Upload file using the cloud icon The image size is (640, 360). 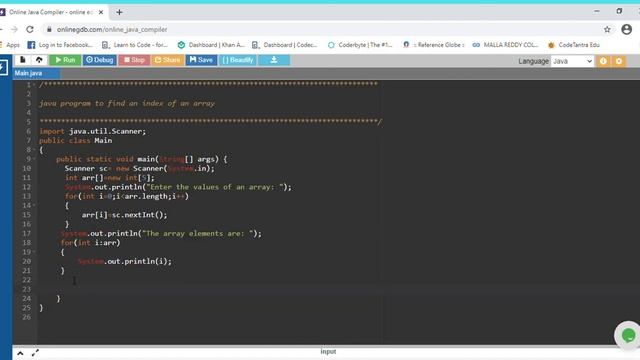[39, 60]
